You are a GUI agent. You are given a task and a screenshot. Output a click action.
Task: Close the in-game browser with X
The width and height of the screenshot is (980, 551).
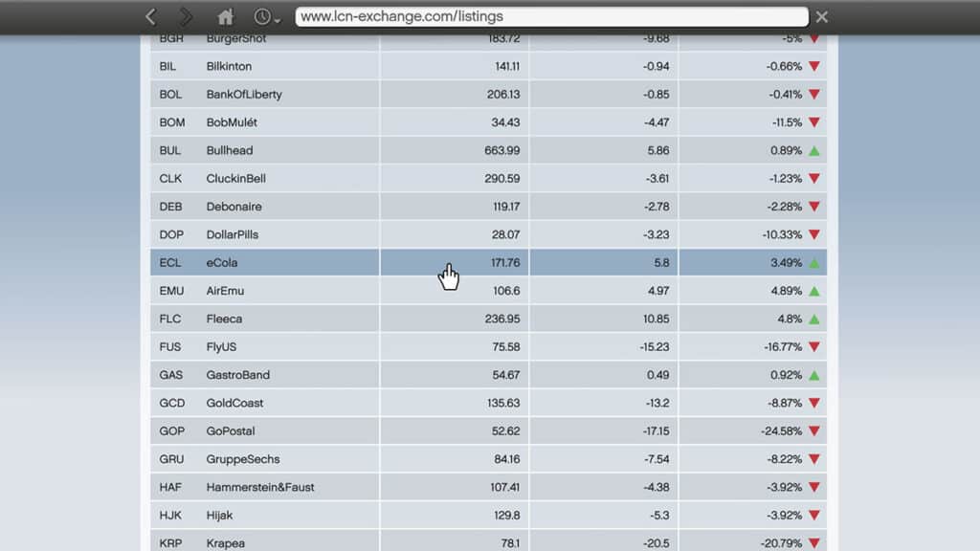(822, 17)
